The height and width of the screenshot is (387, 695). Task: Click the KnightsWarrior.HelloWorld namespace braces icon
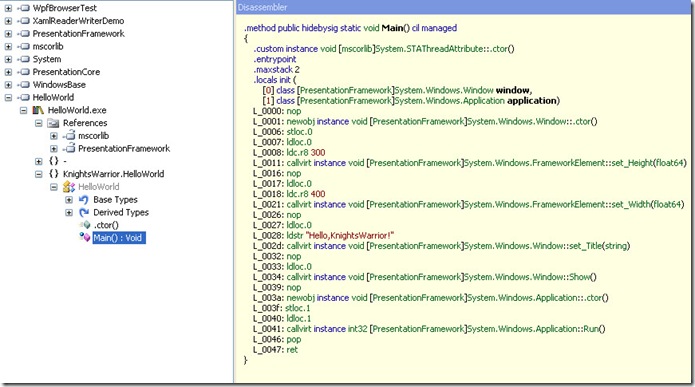54,174
